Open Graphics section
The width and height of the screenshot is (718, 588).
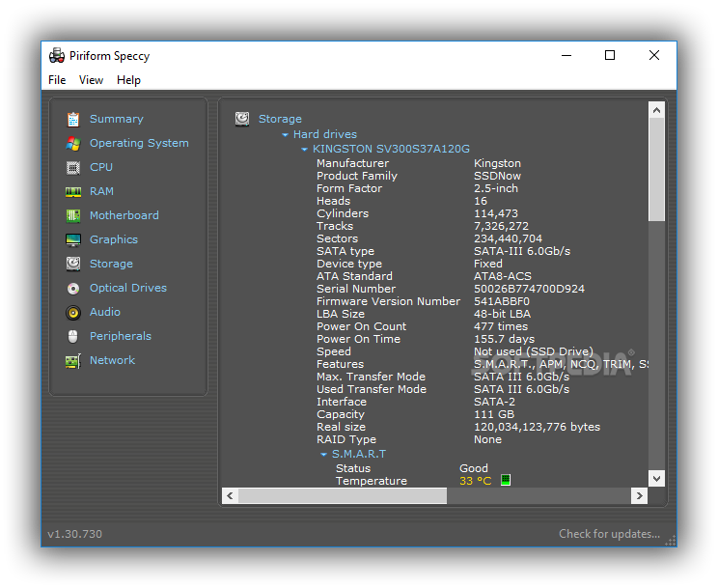[x=114, y=239]
